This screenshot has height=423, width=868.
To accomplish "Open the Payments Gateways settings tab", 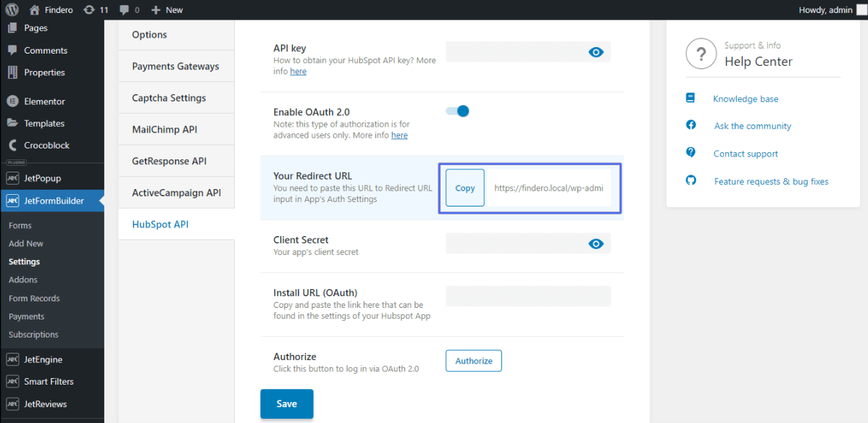I will (175, 65).
